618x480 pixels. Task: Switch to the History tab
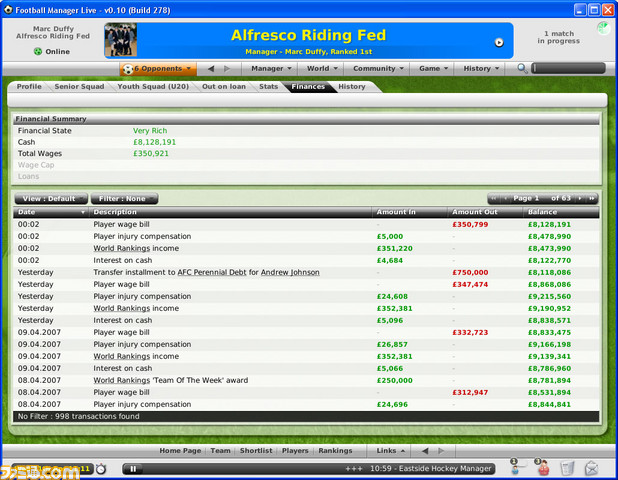(x=352, y=87)
